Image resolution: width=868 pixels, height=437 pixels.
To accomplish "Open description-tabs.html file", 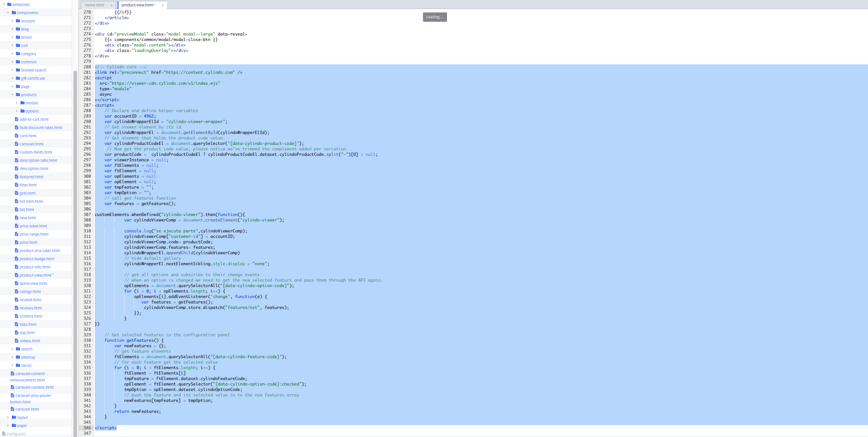I will [38, 160].
